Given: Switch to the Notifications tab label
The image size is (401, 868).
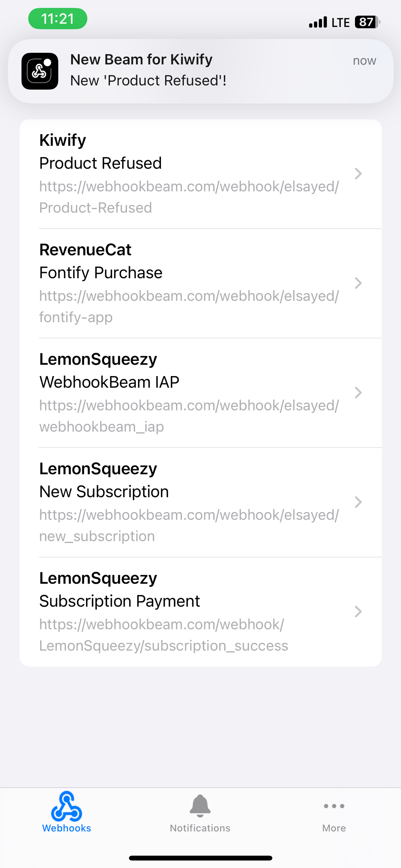Looking at the screenshot, I should point(200,828).
